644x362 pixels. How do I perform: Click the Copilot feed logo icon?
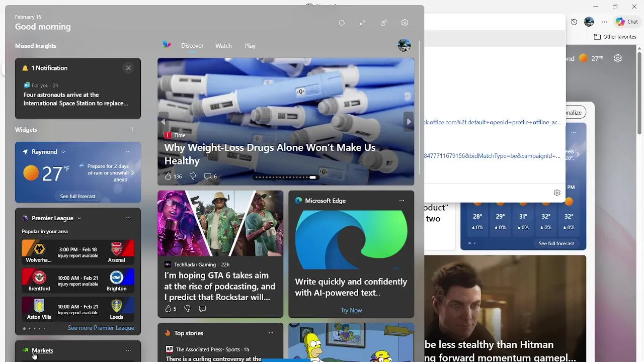[167, 45]
